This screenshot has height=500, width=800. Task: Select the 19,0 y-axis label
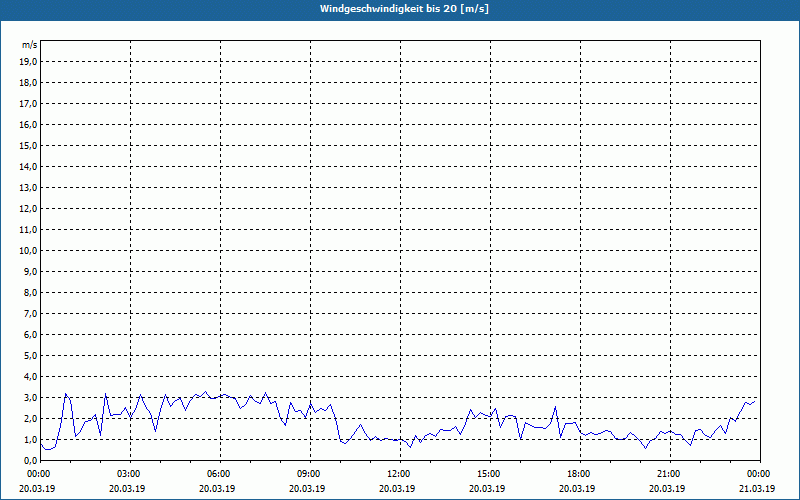pyautogui.click(x=29, y=61)
